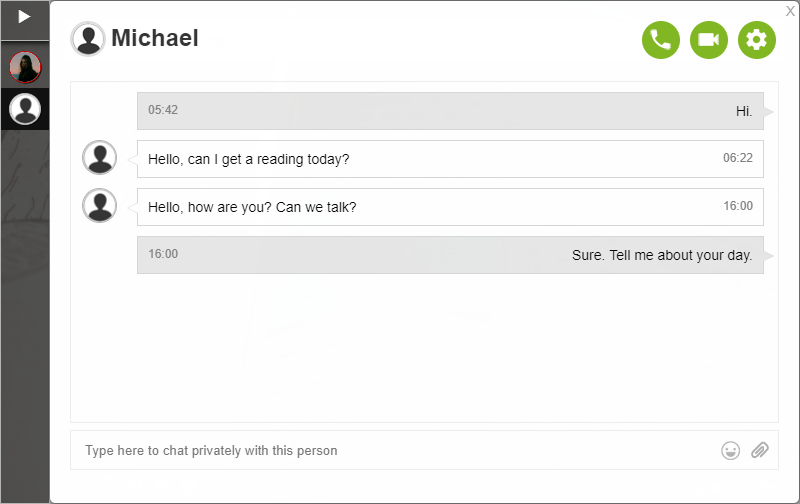The image size is (800, 504).
Task: Close the chat window
Action: [x=790, y=11]
